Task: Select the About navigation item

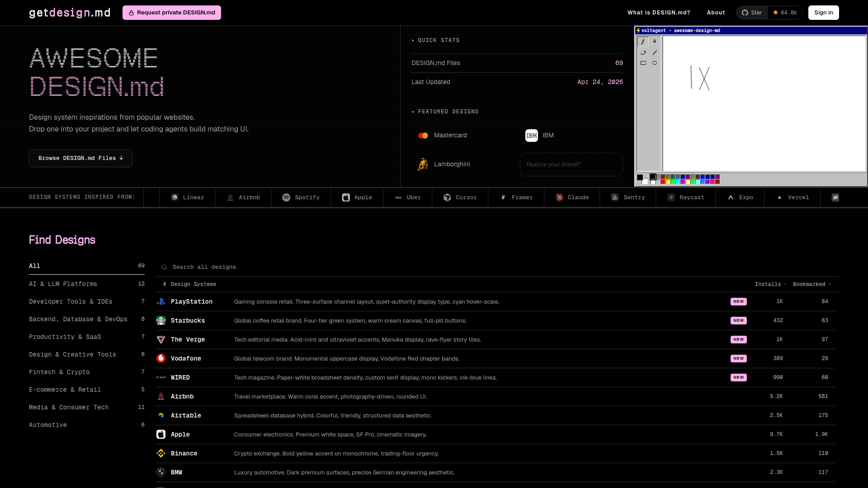Action: coord(716,13)
